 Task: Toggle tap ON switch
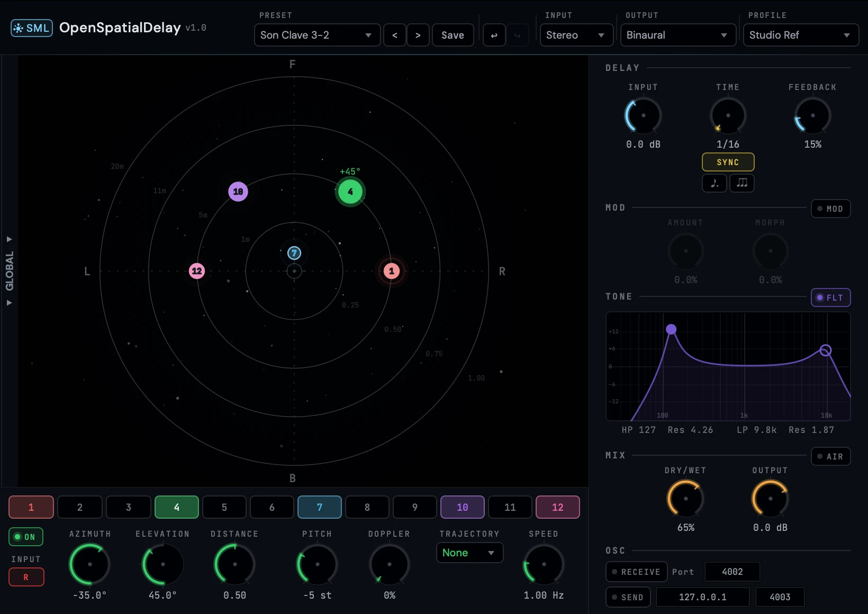click(25, 537)
